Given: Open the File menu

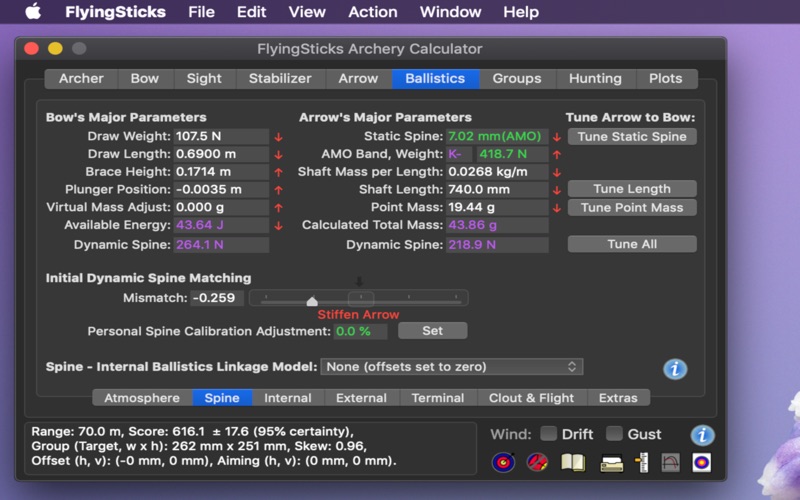Looking at the screenshot, I should [201, 12].
